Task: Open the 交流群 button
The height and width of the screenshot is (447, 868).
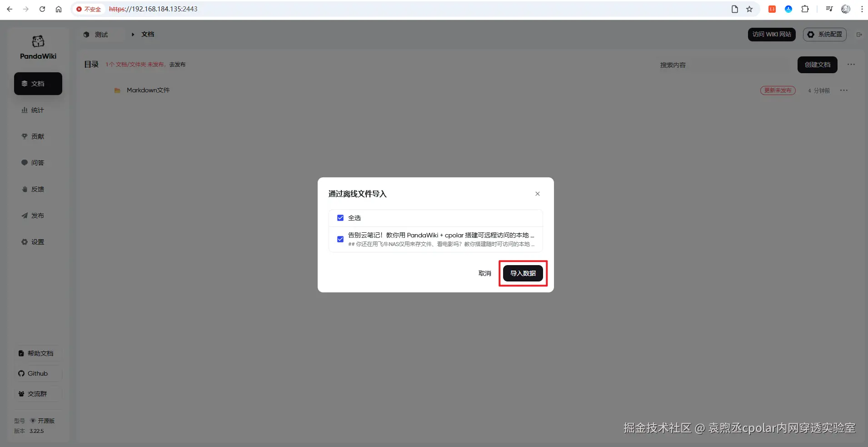Action: [38, 394]
